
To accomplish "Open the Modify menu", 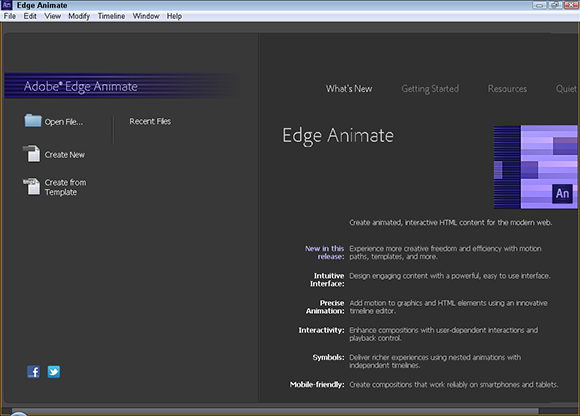I will (x=79, y=16).
